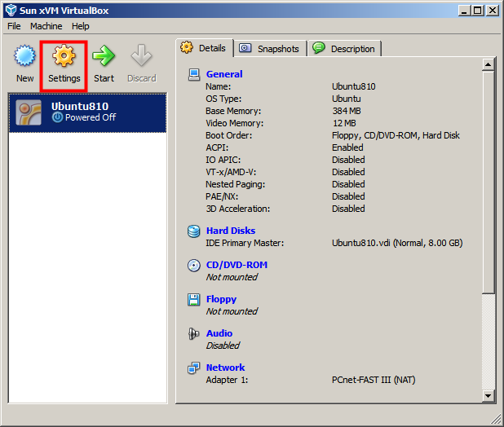This screenshot has width=504, height=427.
Task: Open the Machine menu
Action: tap(46, 26)
